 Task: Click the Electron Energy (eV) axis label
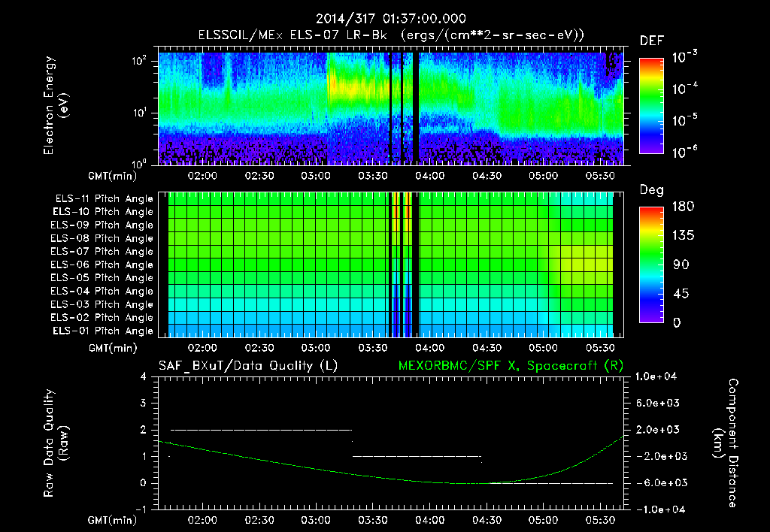(x=56, y=105)
